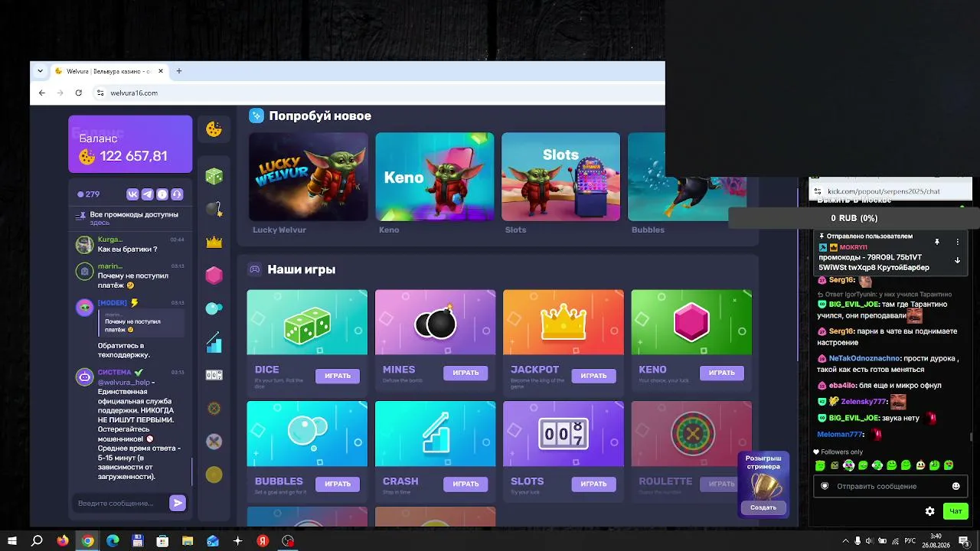Open the pinned message three-dot menu

point(957,242)
